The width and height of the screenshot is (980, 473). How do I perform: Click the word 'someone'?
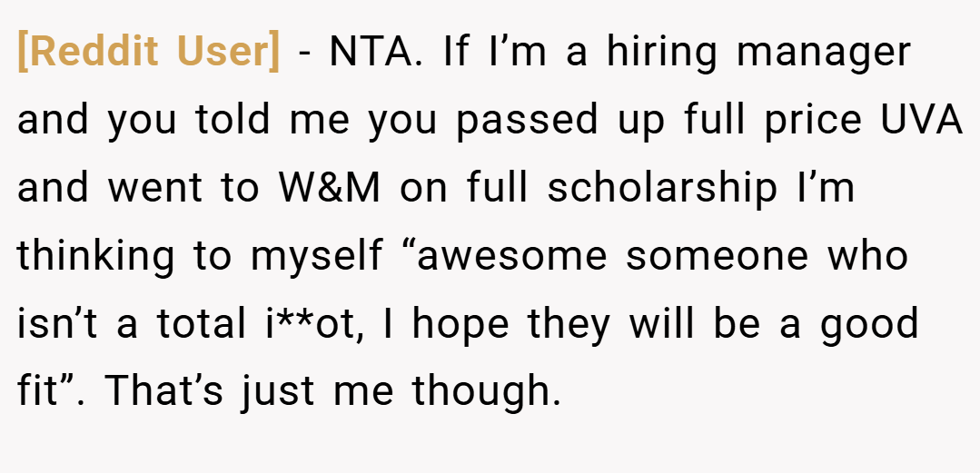[x=717, y=256]
